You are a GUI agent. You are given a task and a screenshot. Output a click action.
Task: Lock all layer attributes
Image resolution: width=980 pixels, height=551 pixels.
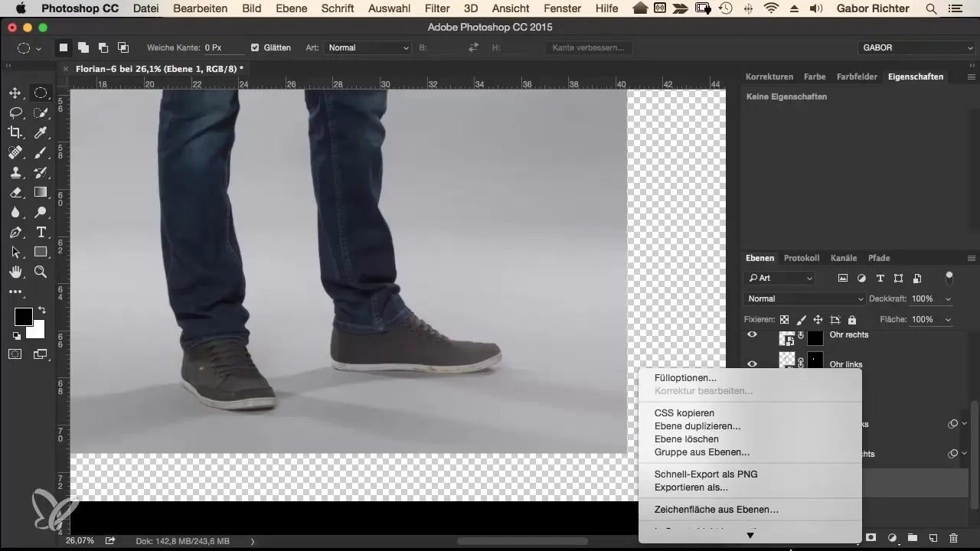(852, 320)
